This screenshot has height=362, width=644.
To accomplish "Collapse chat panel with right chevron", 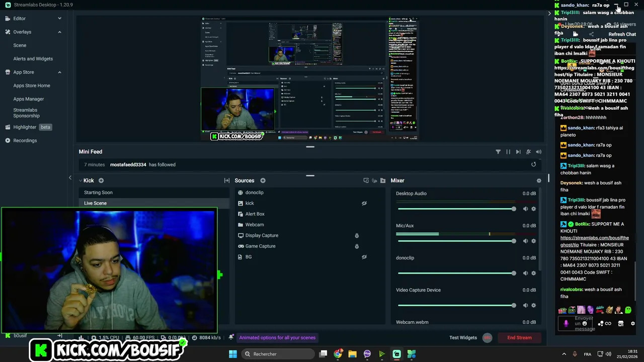I will click(549, 14).
